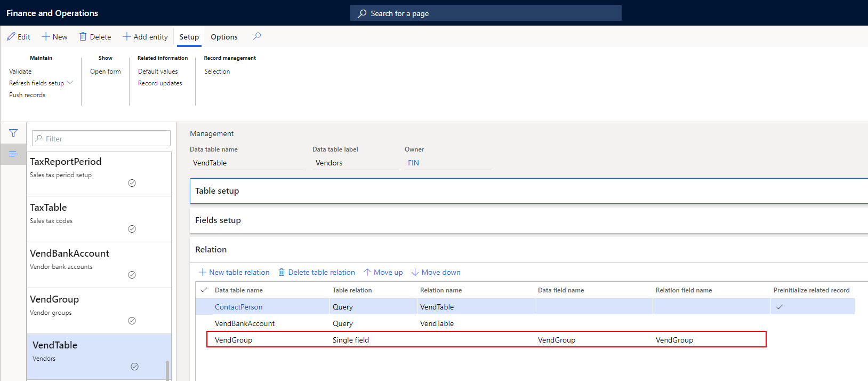Image resolution: width=868 pixels, height=381 pixels.
Task: Click the magnifier icon beside Options
Action: pos(257,36)
